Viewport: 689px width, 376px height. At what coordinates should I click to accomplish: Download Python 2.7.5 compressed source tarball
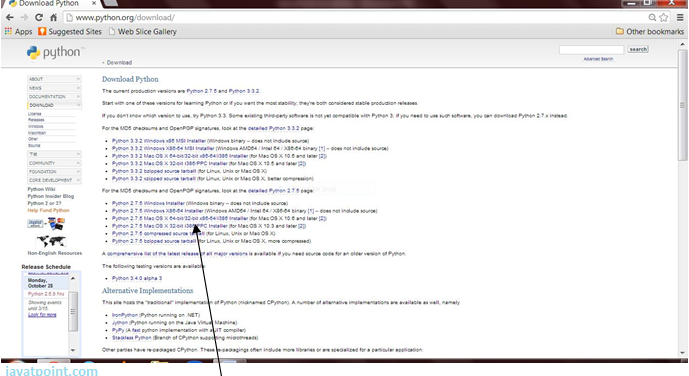click(158, 234)
